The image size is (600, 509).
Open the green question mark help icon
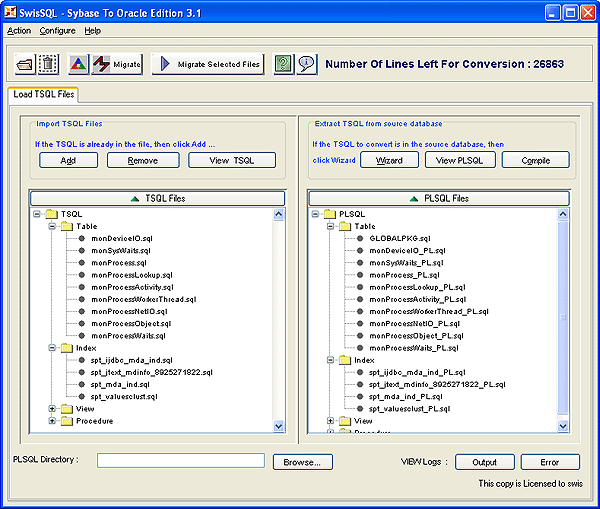click(x=284, y=64)
